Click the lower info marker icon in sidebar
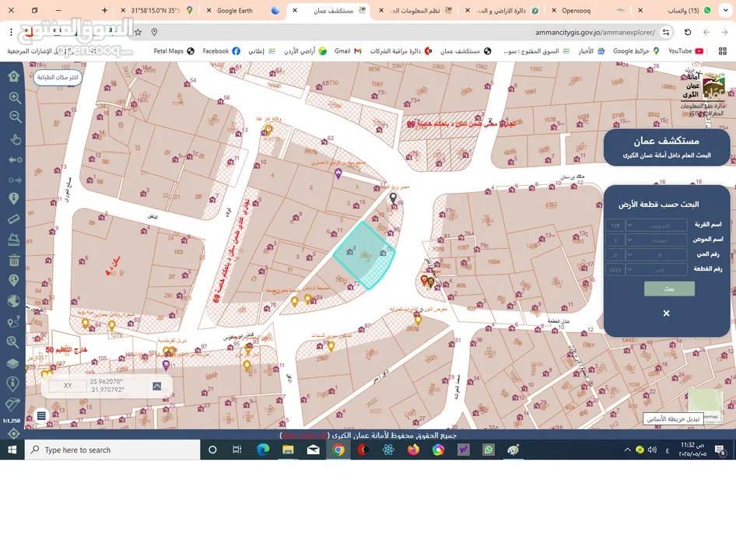Viewport: 736px width, 560px height. click(x=13, y=383)
